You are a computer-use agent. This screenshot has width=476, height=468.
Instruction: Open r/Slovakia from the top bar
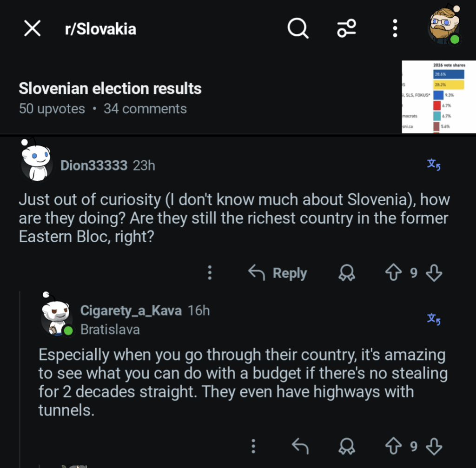pyautogui.click(x=99, y=28)
